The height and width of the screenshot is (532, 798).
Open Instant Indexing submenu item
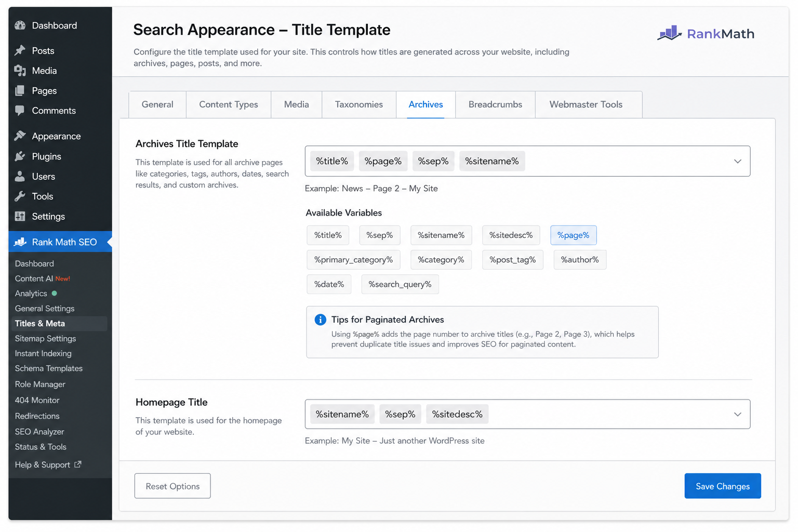[43, 354]
